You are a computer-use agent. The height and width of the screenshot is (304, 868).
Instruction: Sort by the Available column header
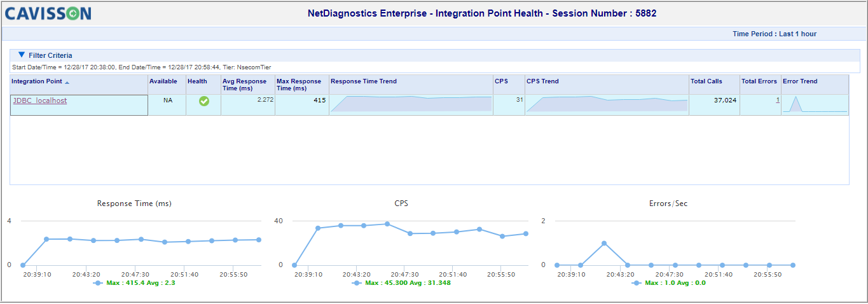point(163,81)
